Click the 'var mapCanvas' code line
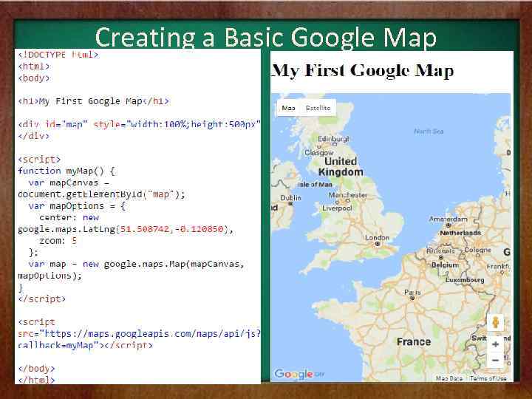The image size is (532, 399). point(69,183)
